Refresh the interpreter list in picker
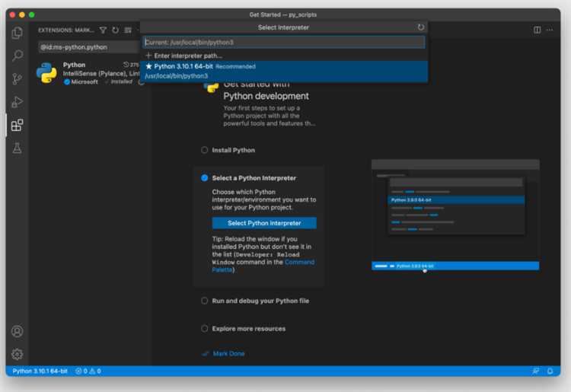The width and height of the screenshot is (571, 392). 421,27
